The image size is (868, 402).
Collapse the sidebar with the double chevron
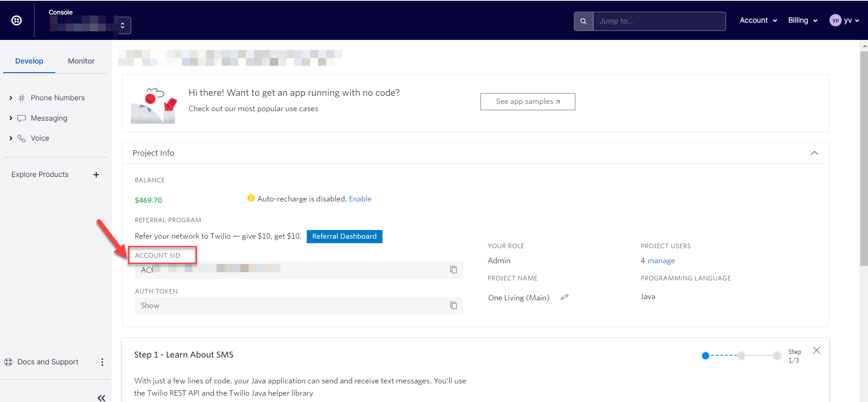(x=101, y=398)
